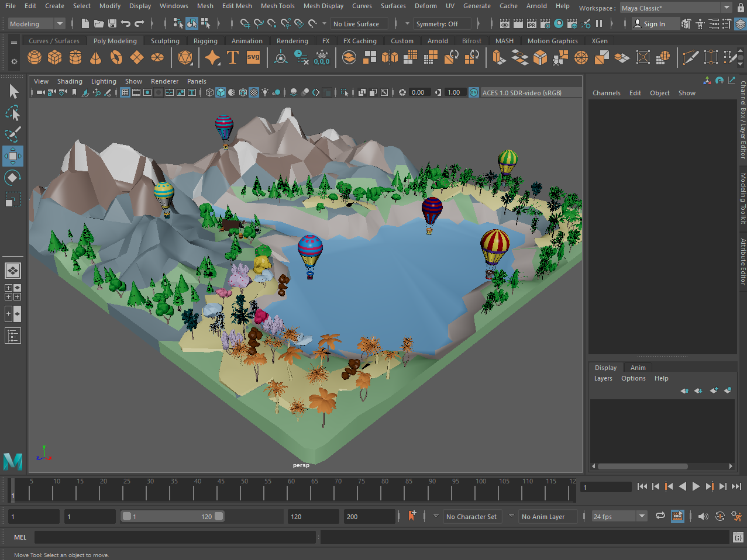747x560 pixels.
Task: Click the Type text tool icon
Action: [233, 57]
